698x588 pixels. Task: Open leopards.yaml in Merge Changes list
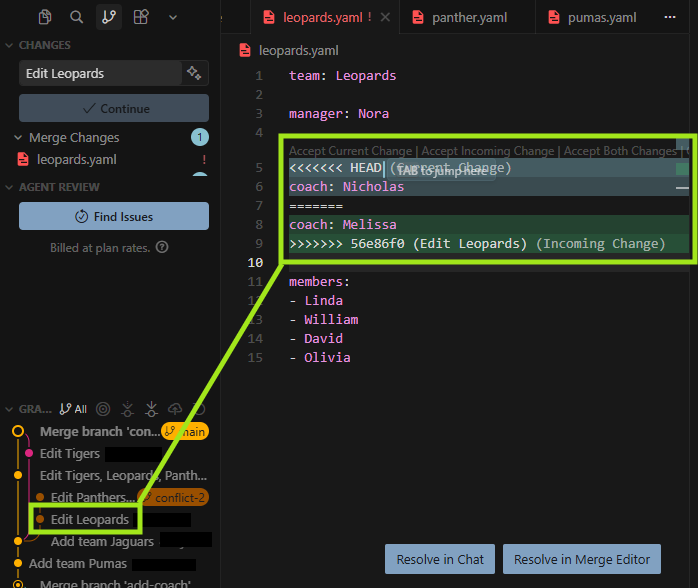(x=77, y=159)
